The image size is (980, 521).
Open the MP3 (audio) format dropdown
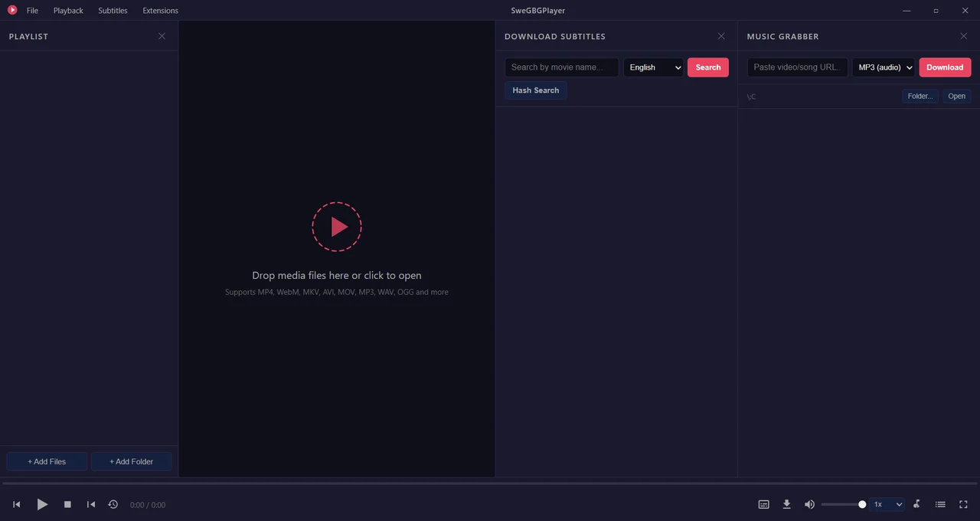click(884, 67)
